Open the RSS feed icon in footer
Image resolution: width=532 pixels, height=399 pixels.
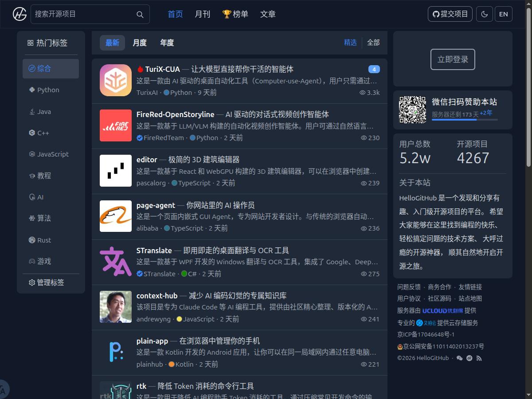[x=479, y=358]
